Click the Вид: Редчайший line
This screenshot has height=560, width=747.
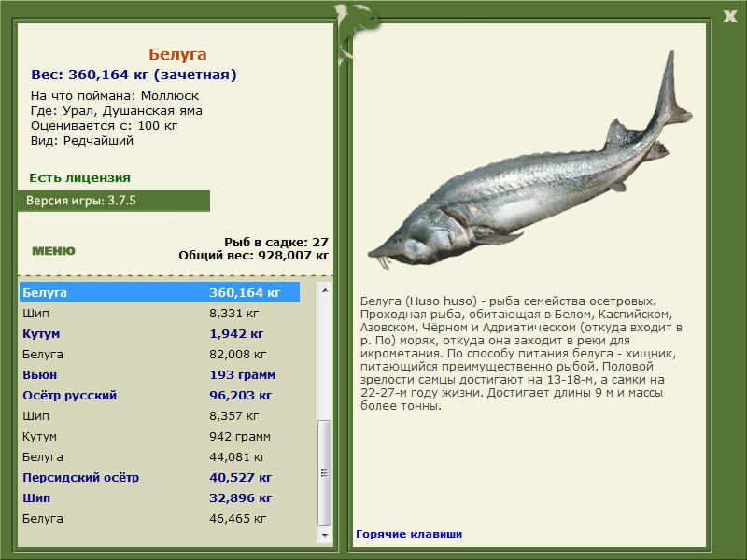point(82,141)
